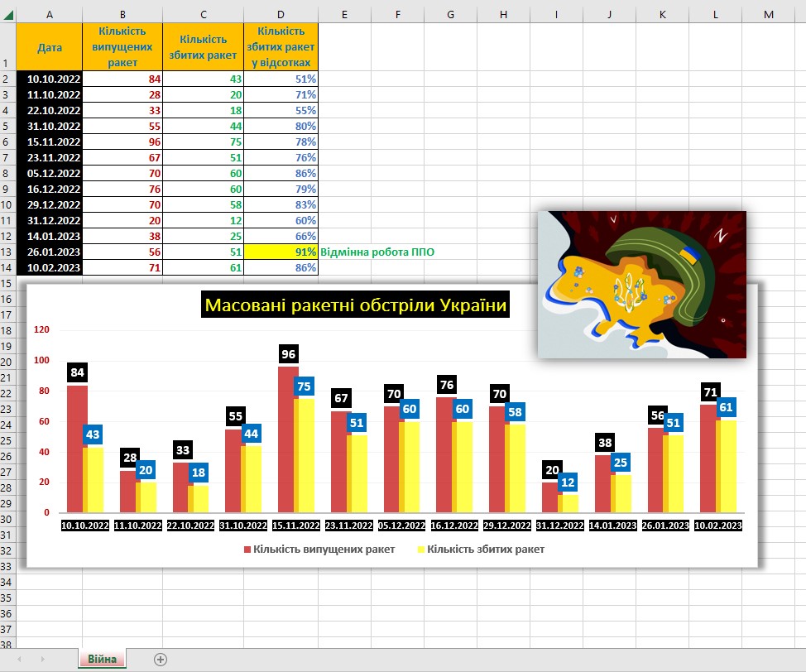
Task: Select the column D header
Action: pos(281,15)
